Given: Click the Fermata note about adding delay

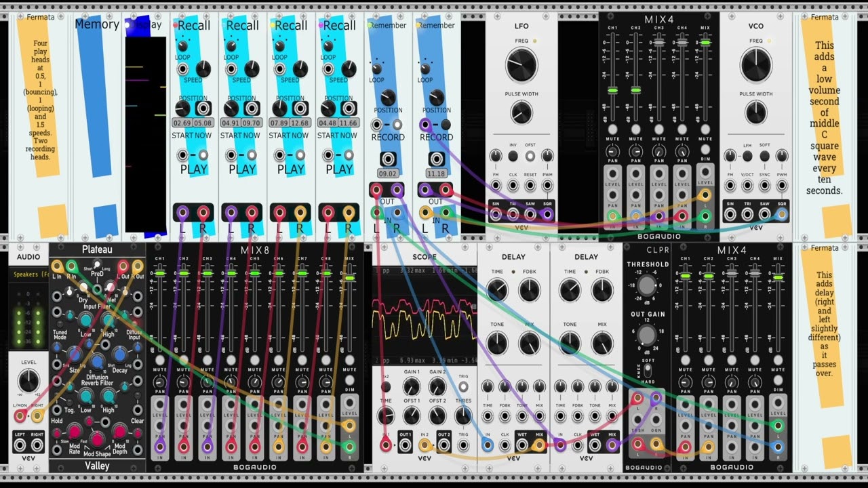Looking at the screenshot, I should [x=825, y=324].
